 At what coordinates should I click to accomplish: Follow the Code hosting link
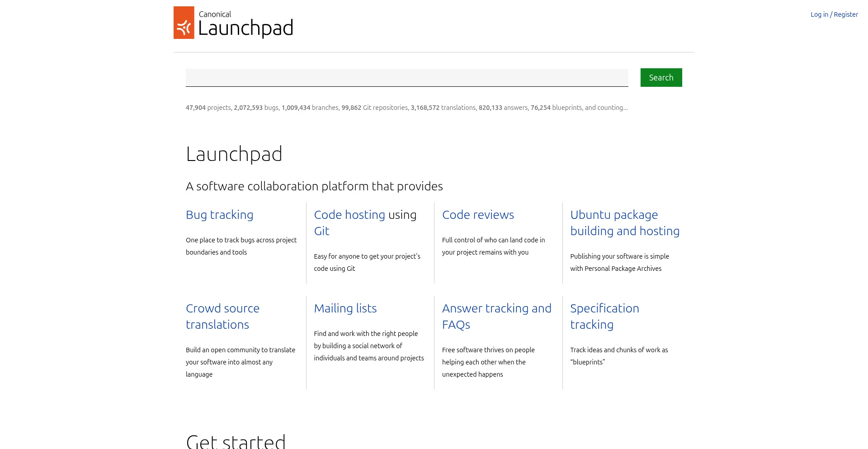(349, 215)
